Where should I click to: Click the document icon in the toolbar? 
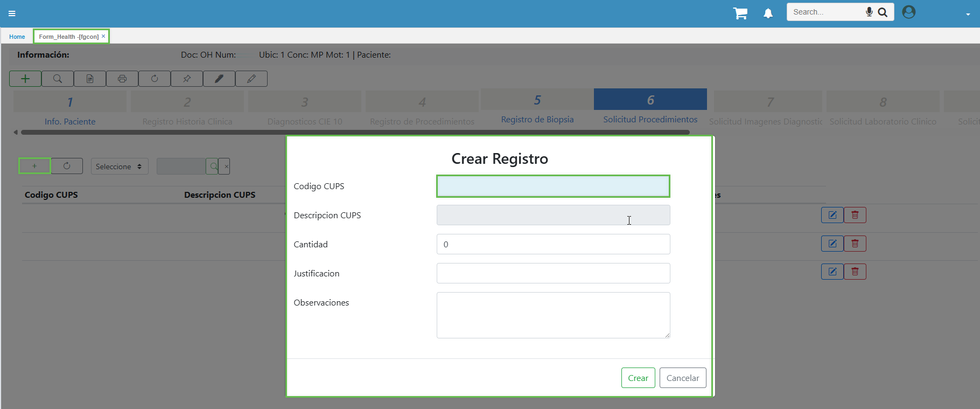tap(90, 79)
